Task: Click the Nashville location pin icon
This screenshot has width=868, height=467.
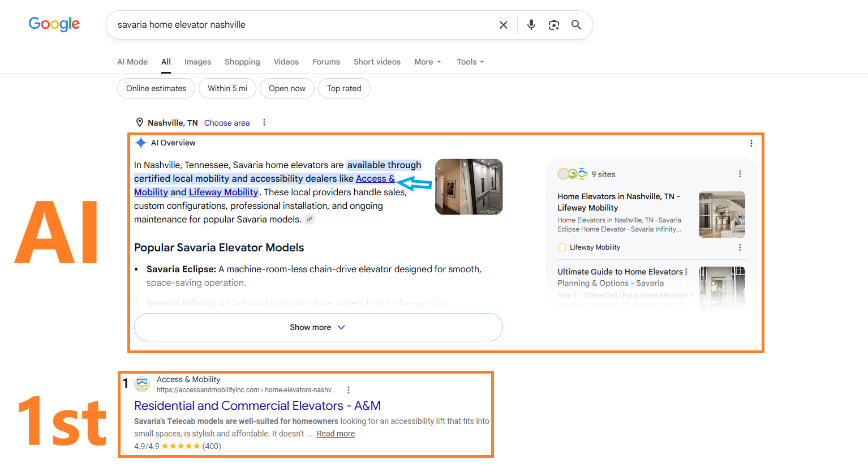Action: (140, 122)
